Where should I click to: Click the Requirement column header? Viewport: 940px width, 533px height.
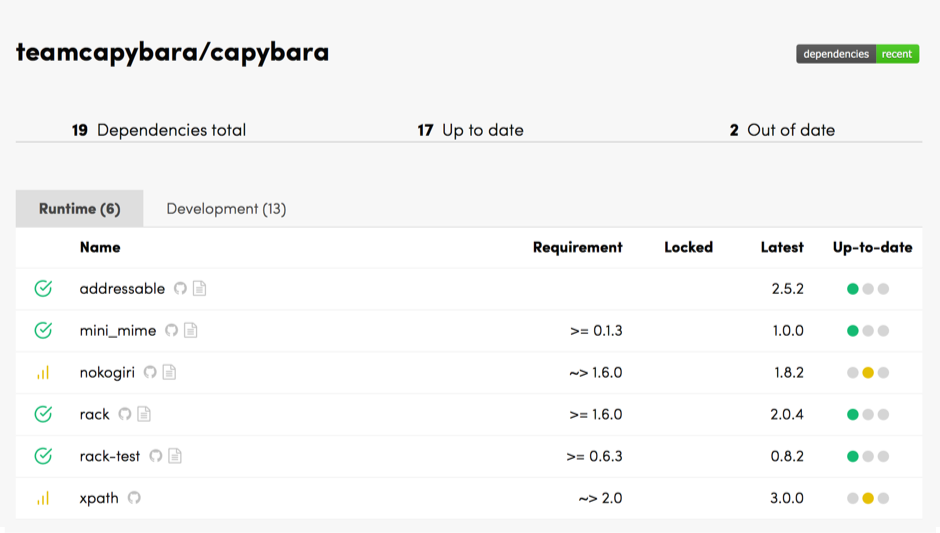[577, 247]
